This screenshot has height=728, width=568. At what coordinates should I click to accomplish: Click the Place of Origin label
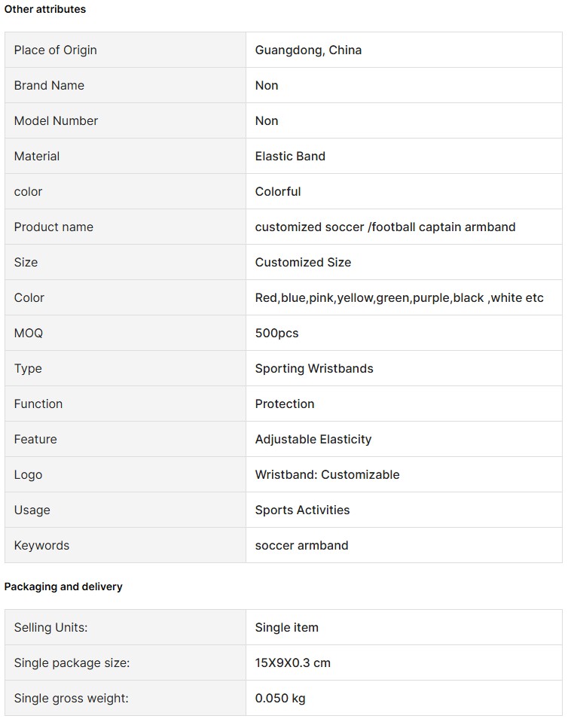pyautogui.click(x=55, y=50)
